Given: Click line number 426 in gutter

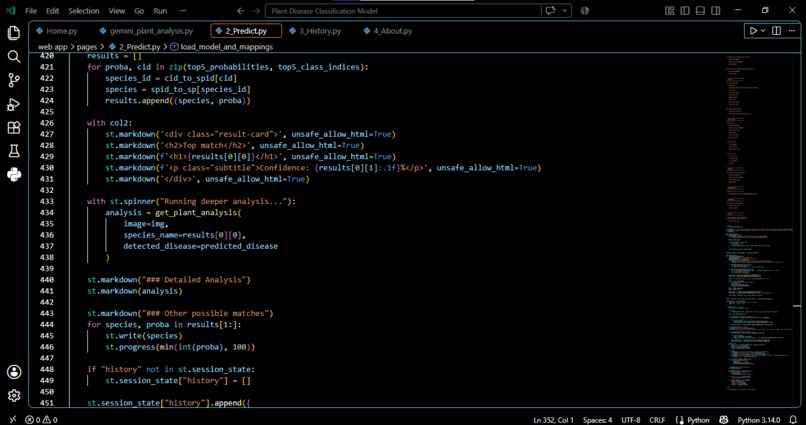Looking at the screenshot, I should point(46,123).
